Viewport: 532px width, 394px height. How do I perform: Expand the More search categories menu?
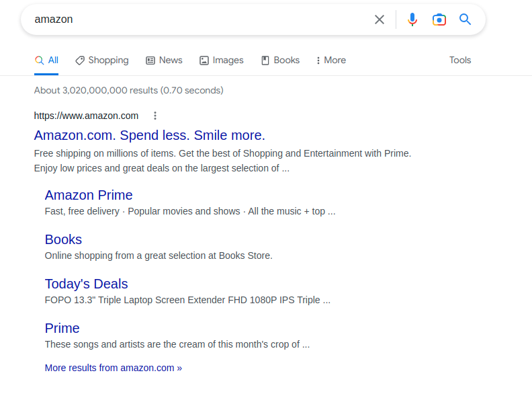[x=330, y=61]
